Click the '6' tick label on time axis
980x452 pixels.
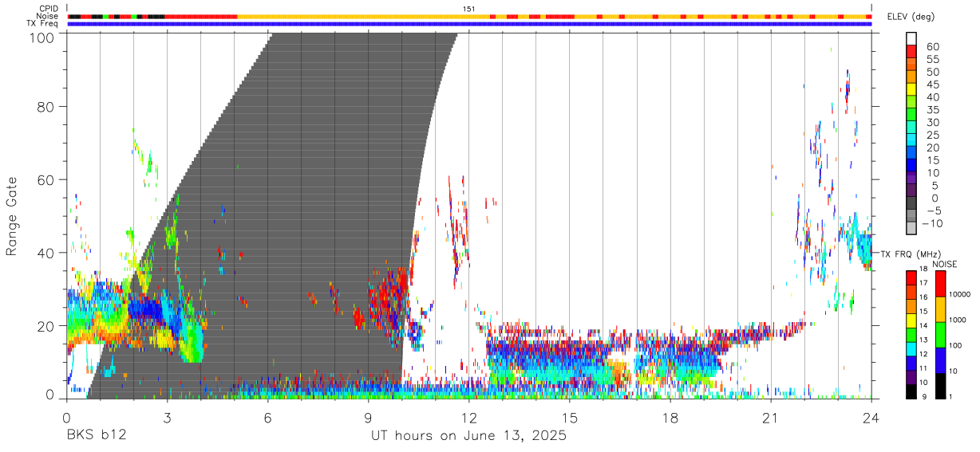coord(267,417)
